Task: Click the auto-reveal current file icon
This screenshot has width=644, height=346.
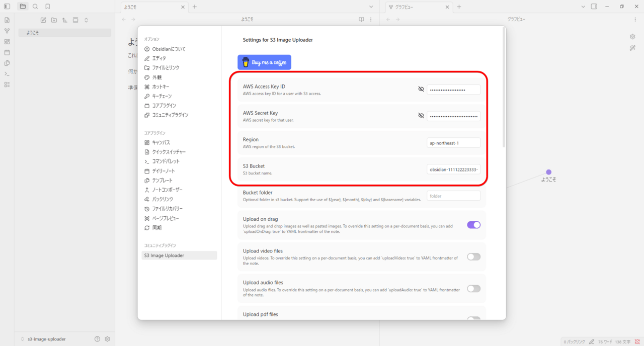Action: [75, 20]
